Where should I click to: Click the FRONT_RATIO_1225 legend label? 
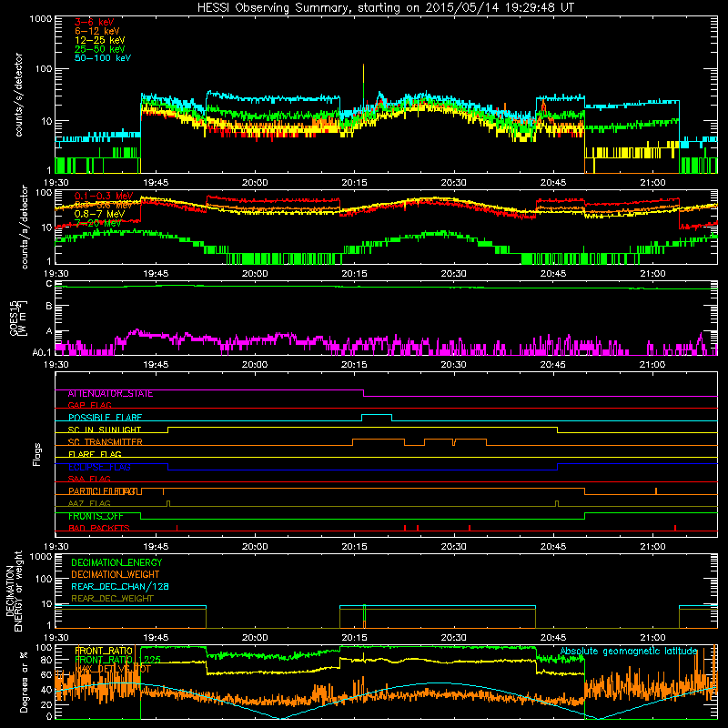(x=118, y=660)
